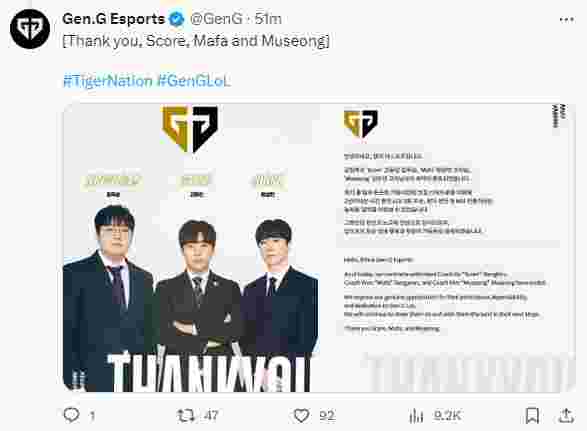Click the like count 92
This screenshot has height=431, width=587.
[x=327, y=416]
